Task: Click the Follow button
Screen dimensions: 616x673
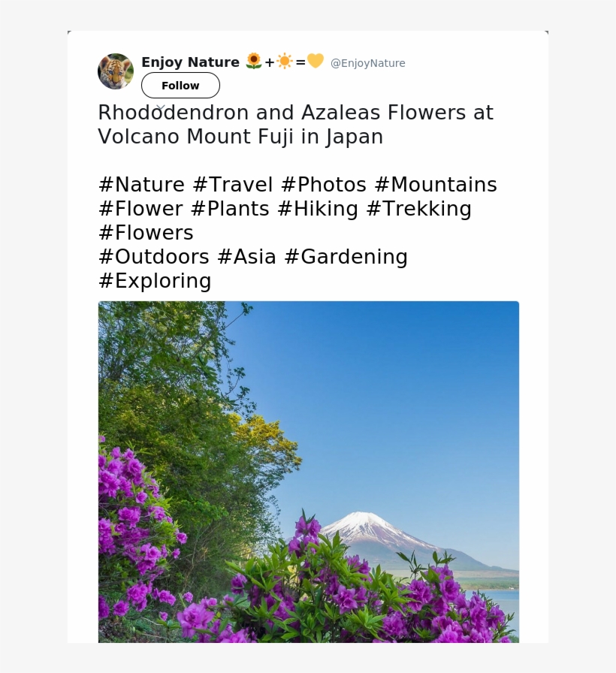Action: point(180,85)
